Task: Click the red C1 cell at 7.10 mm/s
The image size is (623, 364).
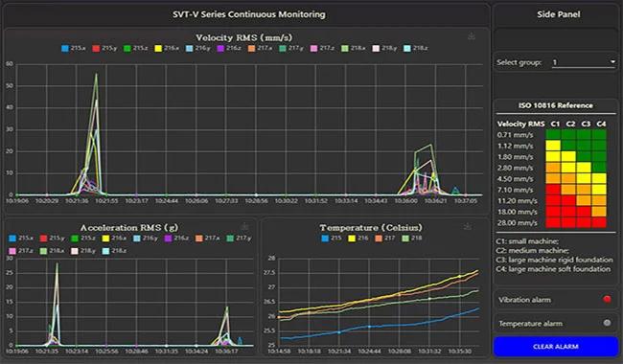Action: 553,190
